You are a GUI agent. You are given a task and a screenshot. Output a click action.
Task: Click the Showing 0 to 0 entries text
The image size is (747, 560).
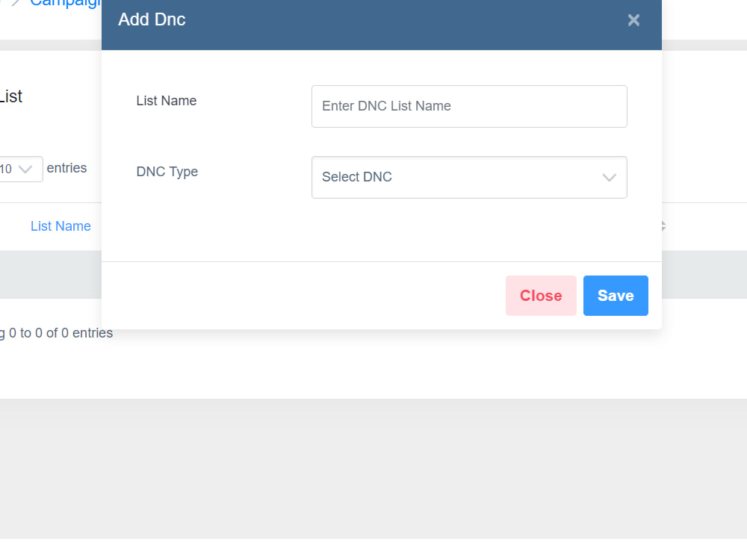(x=56, y=333)
